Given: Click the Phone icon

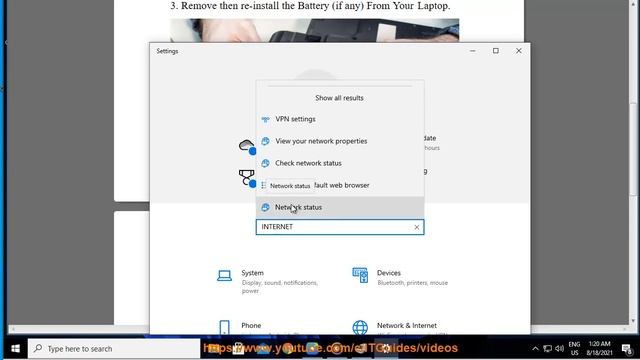Looking at the screenshot, I should pos(224,327).
